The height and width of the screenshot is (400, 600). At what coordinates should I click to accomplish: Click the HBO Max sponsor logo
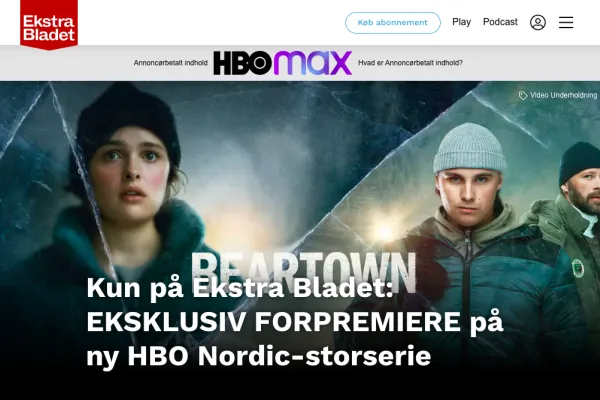282,63
